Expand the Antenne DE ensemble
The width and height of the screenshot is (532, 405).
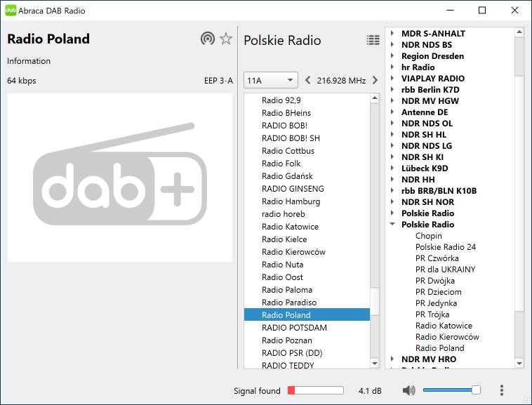pyautogui.click(x=392, y=112)
